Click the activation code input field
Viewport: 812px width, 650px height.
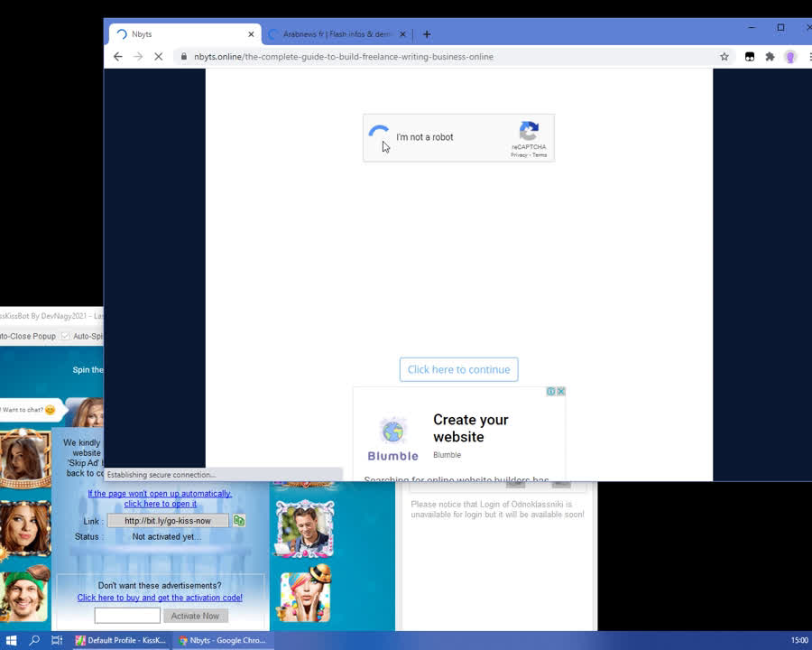(127, 616)
